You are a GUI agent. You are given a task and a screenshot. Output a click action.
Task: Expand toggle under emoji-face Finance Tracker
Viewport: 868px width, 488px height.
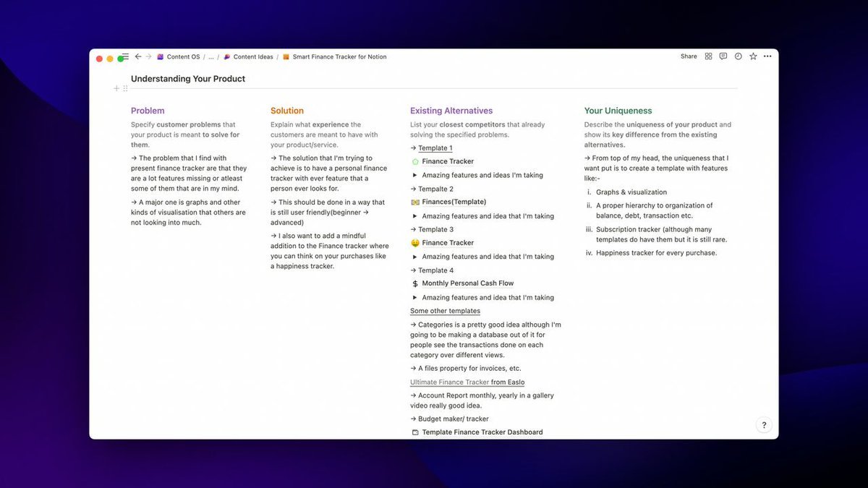click(415, 257)
